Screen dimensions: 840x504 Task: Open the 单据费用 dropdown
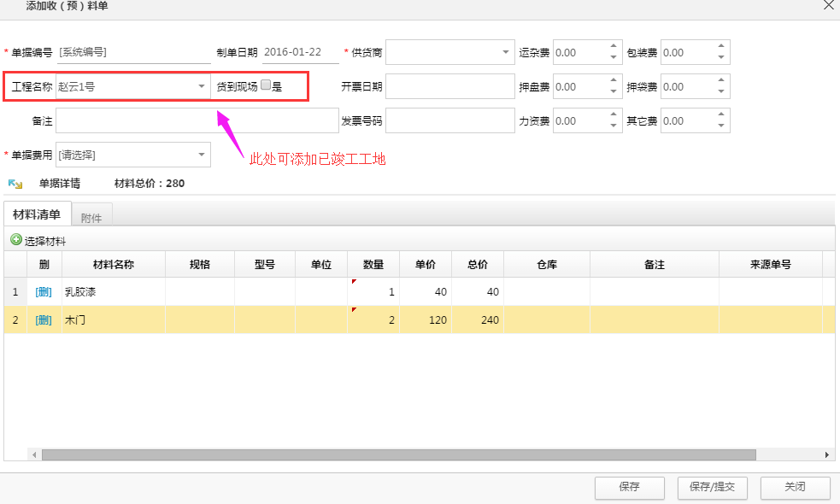tap(202, 155)
